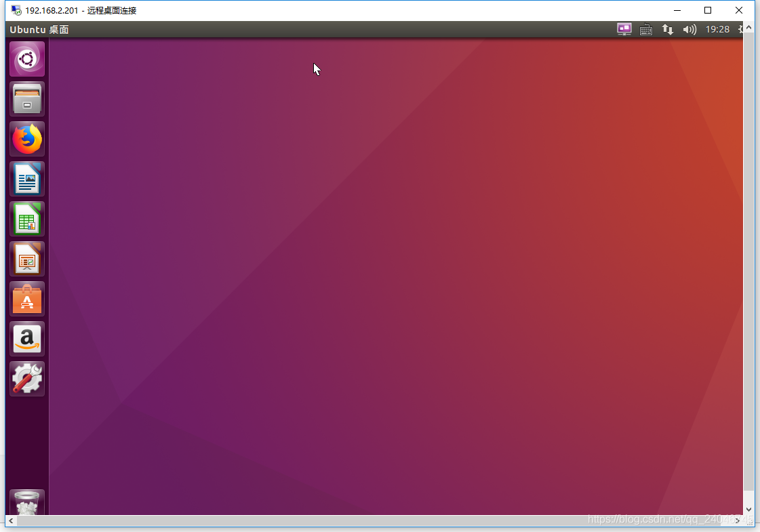The width and height of the screenshot is (760, 532).
Task: Click the vertical scrollbar up arrow
Action: [x=749, y=28]
